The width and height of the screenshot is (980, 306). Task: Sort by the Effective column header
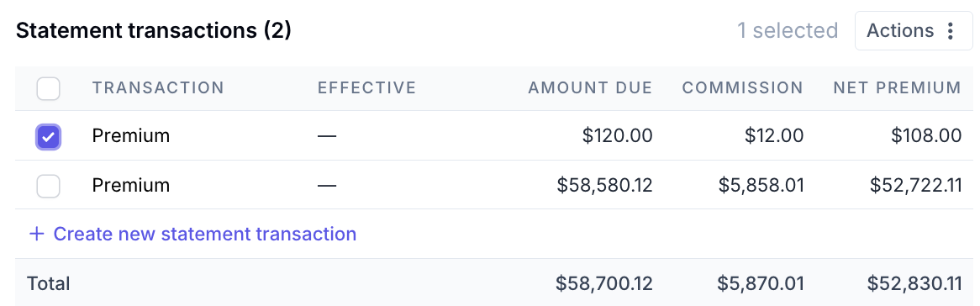click(x=367, y=87)
